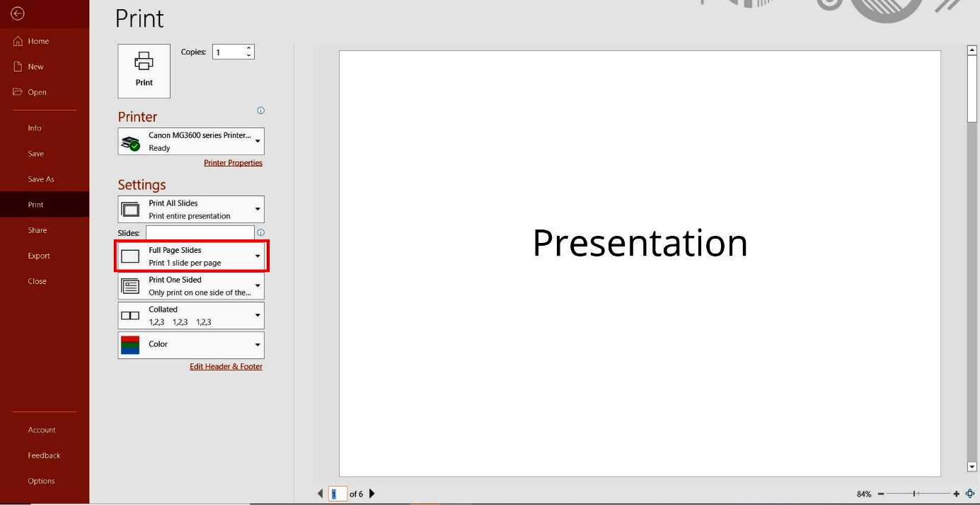Click the next slide arrow in preview pane

371,493
